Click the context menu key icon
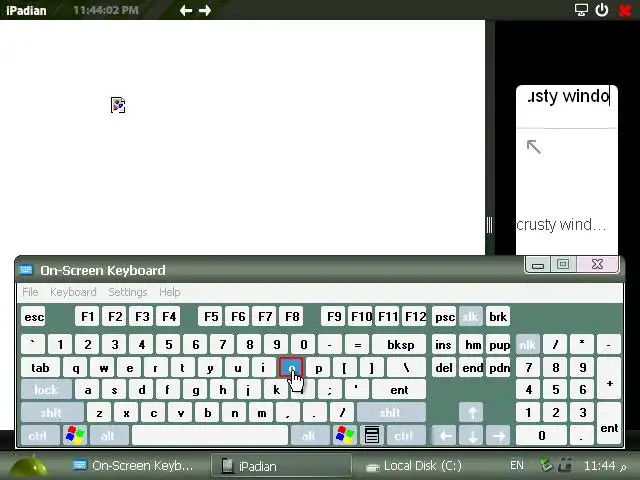The width and height of the screenshot is (640, 480). pyautogui.click(x=371, y=435)
